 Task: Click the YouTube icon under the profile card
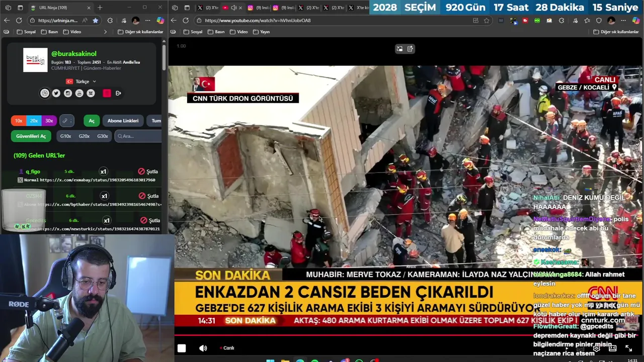point(79,93)
